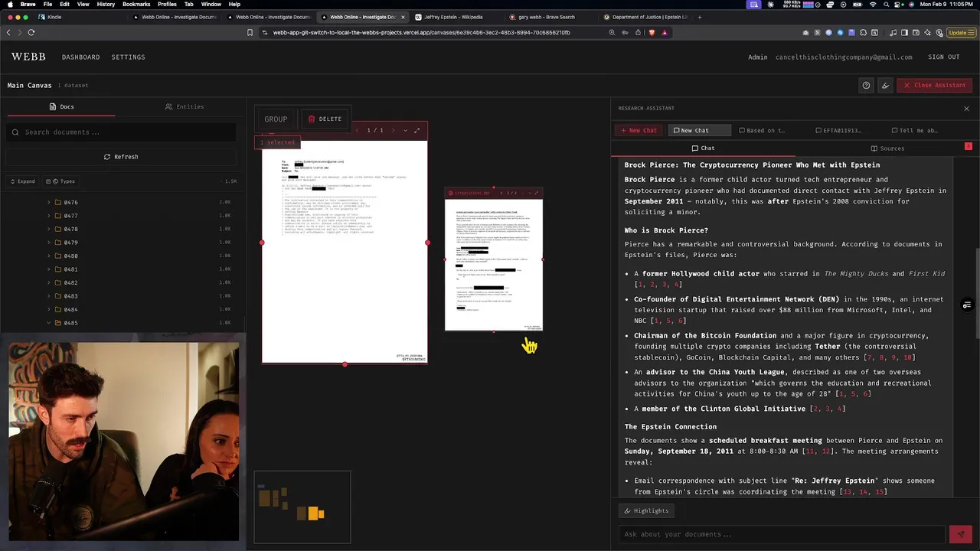Close the Research Assistant panel with X
Viewport: 980px width, 551px height.
coord(966,109)
